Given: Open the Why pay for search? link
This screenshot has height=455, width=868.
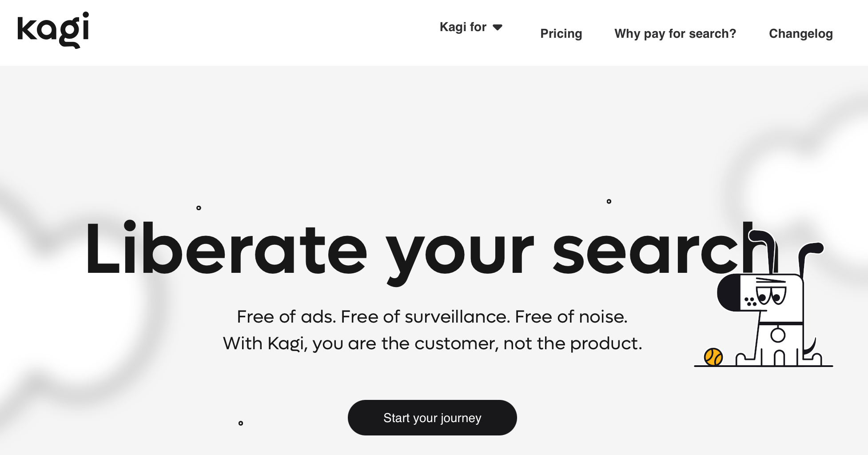Looking at the screenshot, I should coord(675,34).
